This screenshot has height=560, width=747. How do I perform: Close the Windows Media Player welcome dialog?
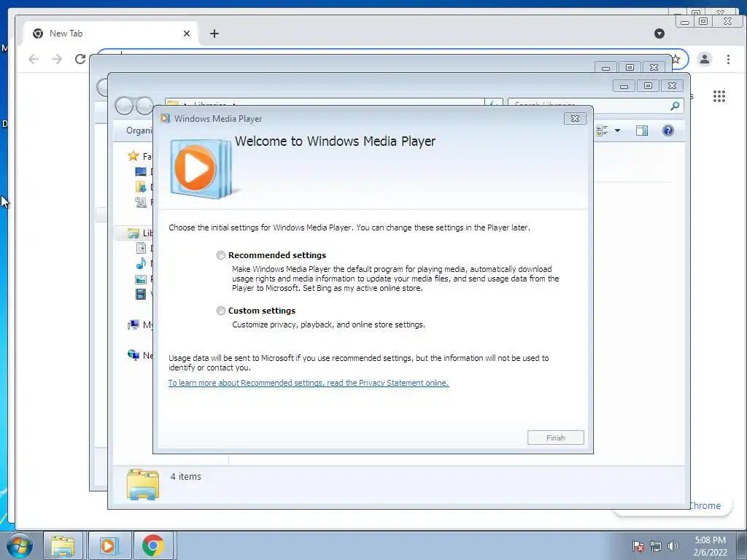pos(575,119)
